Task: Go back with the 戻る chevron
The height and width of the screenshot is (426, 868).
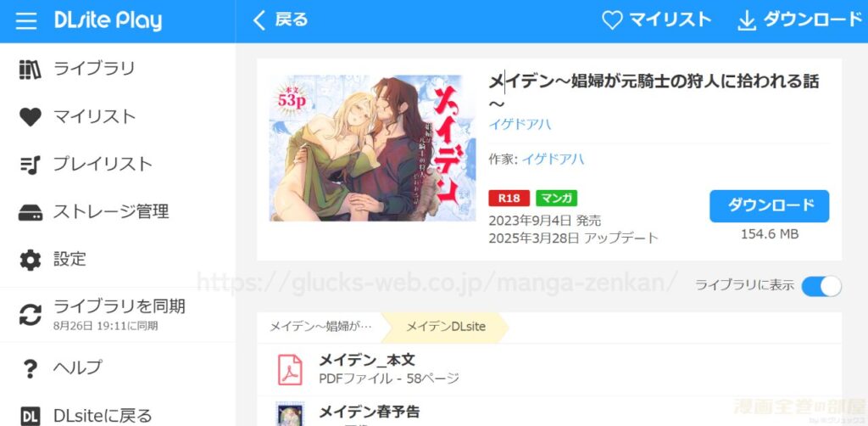Action: click(x=280, y=20)
